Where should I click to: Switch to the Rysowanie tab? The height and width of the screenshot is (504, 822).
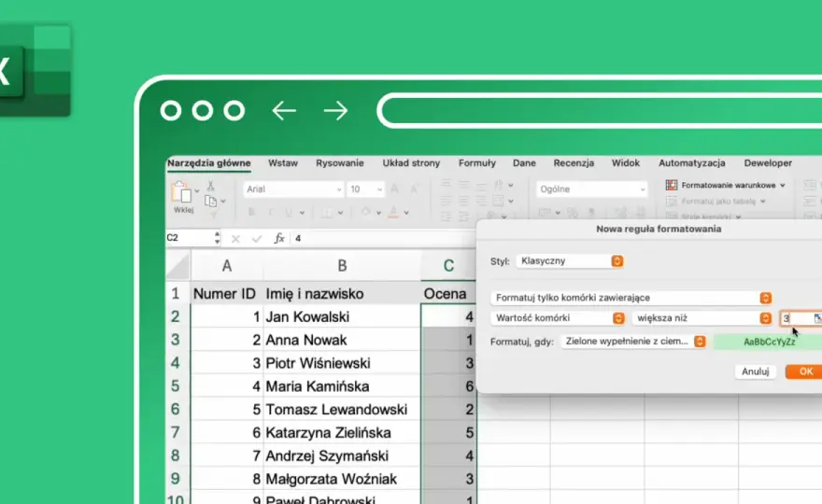click(x=340, y=163)
